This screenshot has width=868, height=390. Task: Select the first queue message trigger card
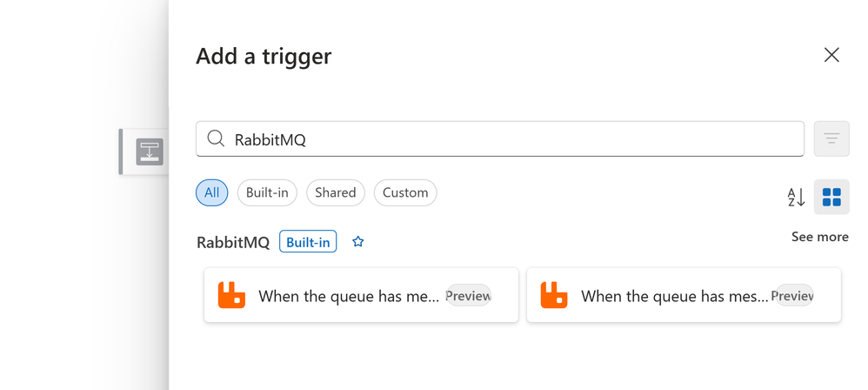348,296
